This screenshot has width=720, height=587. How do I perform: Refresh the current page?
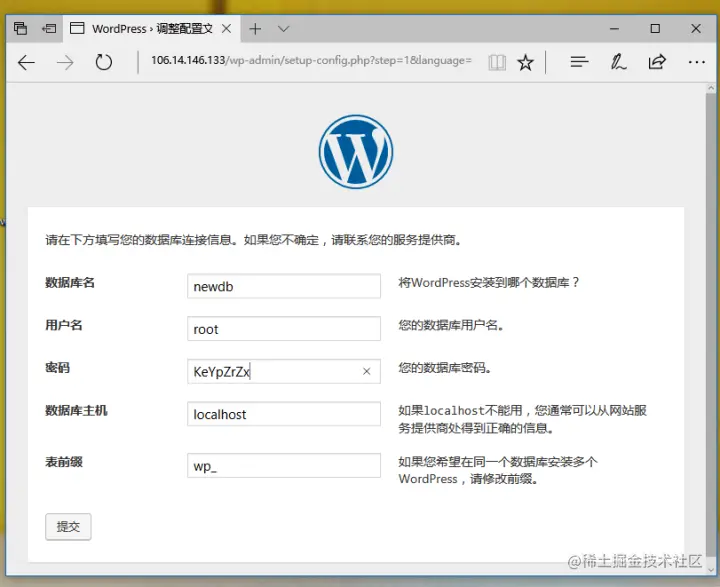104,62
